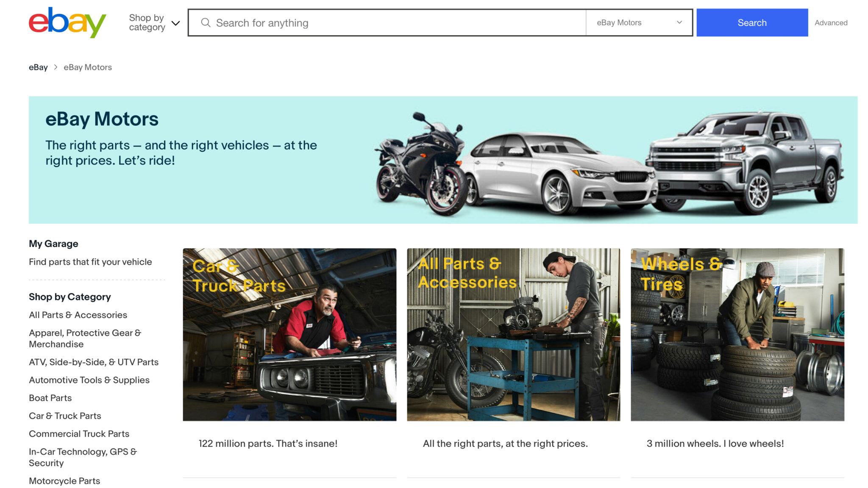Click the magnifying glass search icon
Viewport: 868px width, 488px height.
(x=206, y=23)
